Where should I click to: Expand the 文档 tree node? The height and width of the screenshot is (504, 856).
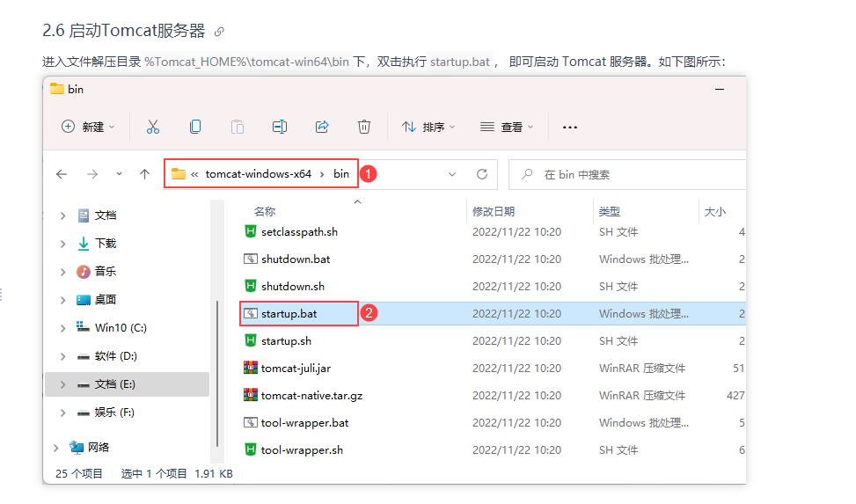tap(62, 215)
